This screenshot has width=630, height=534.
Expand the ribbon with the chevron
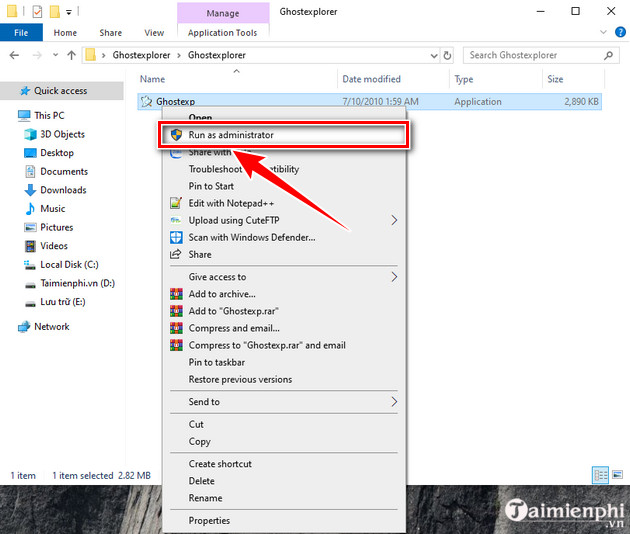(603, 32)
